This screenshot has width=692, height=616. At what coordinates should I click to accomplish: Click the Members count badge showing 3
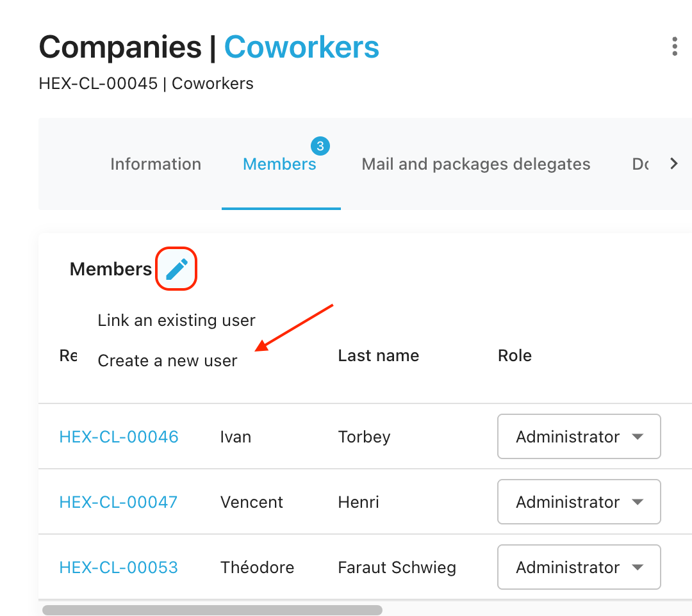tap(320, 147)
